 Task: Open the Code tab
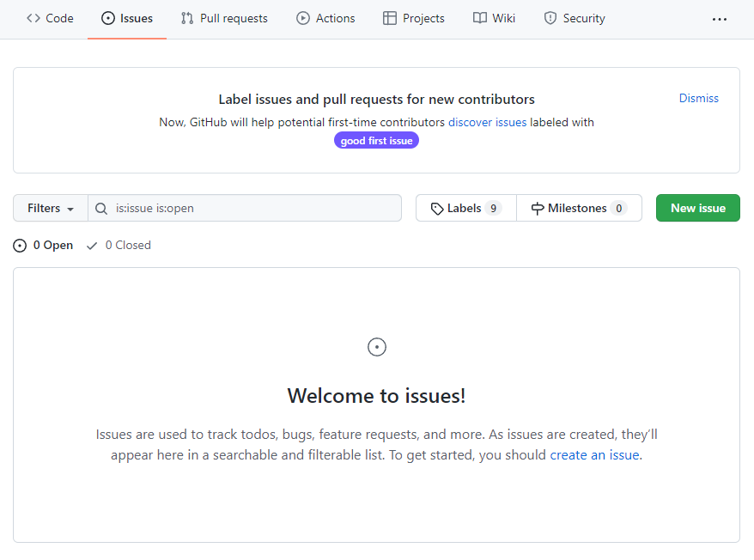(x=50, y=18)
